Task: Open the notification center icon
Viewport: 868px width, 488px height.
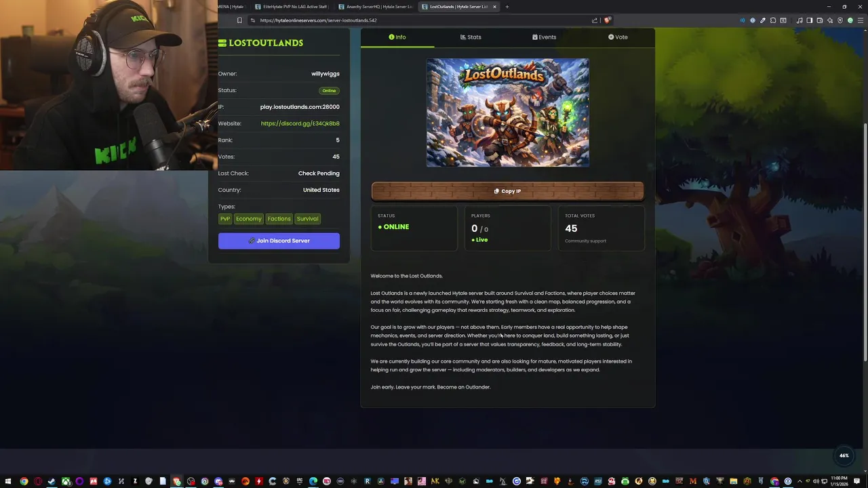Action: (856, 481)
